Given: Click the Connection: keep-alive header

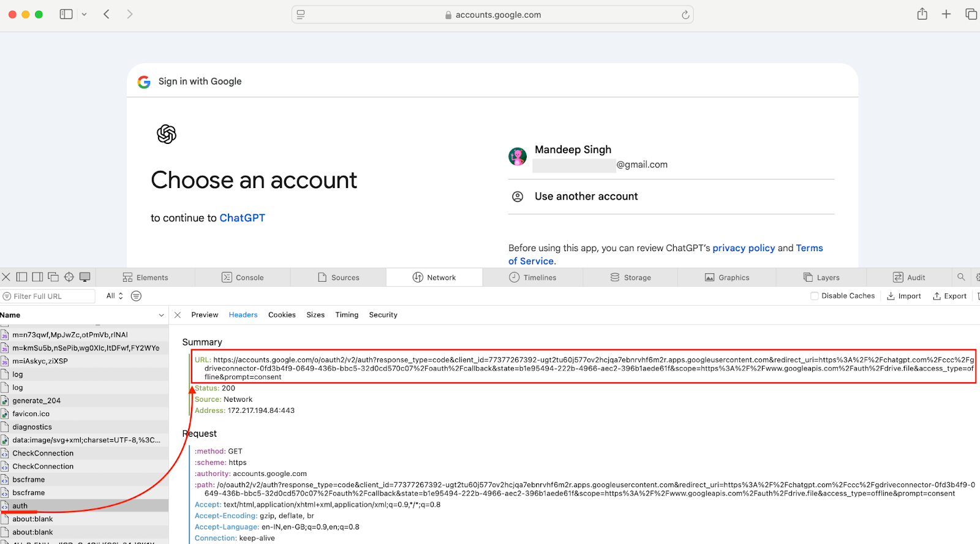Looking at the screenshot, I should (x=235, y=538).
